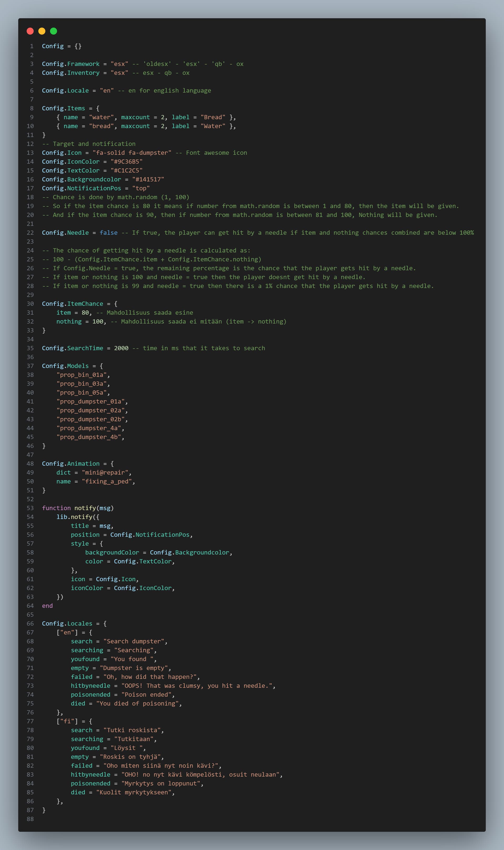504x850 pixels.
Task: Click the green maximize window dot
Action: [x=53, y=31]
